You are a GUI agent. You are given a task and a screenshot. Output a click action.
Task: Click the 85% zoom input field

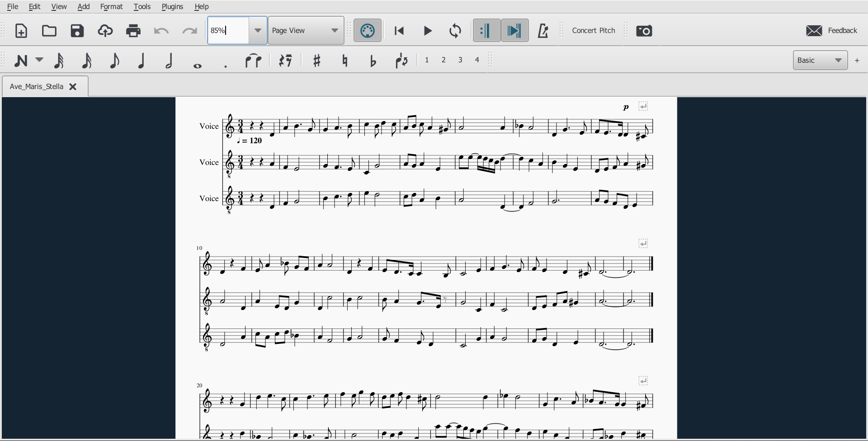pyautogui.click(x=228, y=30)
